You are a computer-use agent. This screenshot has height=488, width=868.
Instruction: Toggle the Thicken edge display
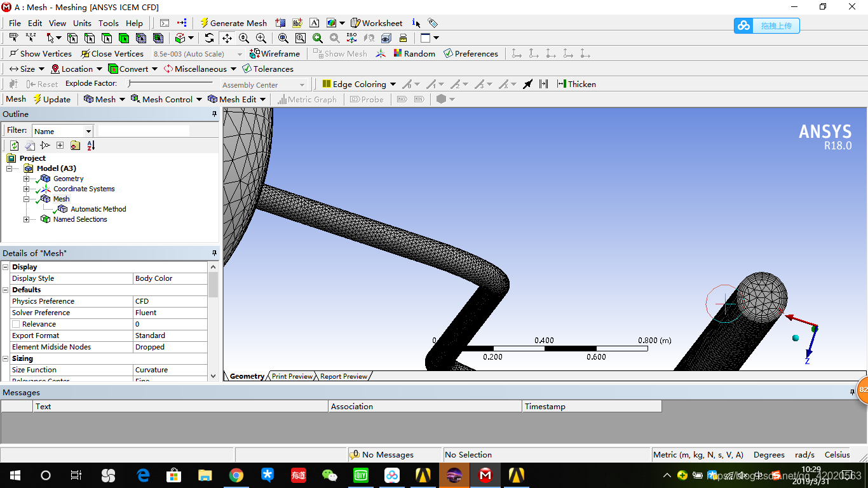coord(576,84)
